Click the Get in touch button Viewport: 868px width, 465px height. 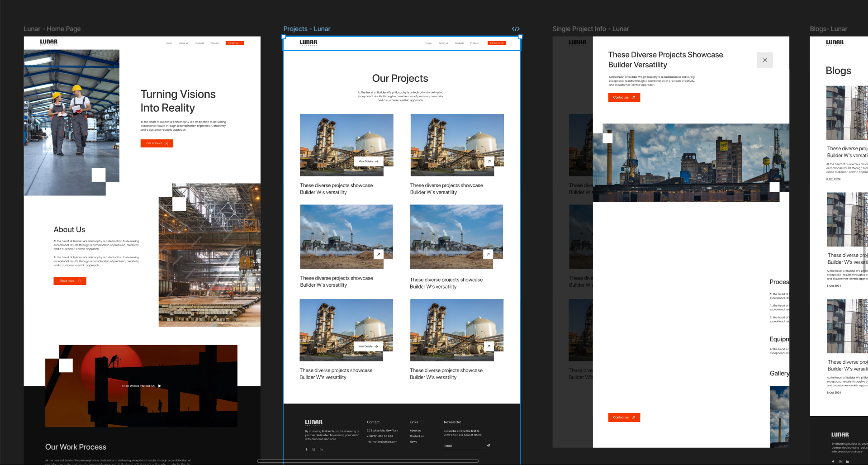(x=157, y=143)
